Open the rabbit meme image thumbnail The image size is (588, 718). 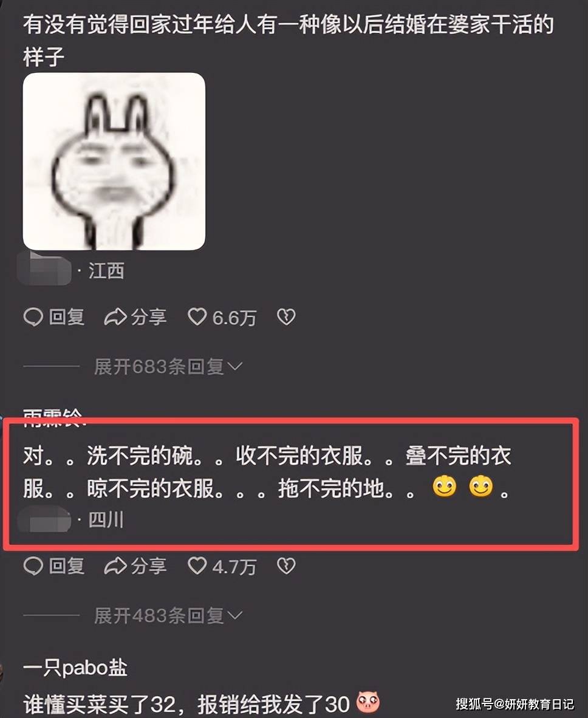tap(114, 161)
